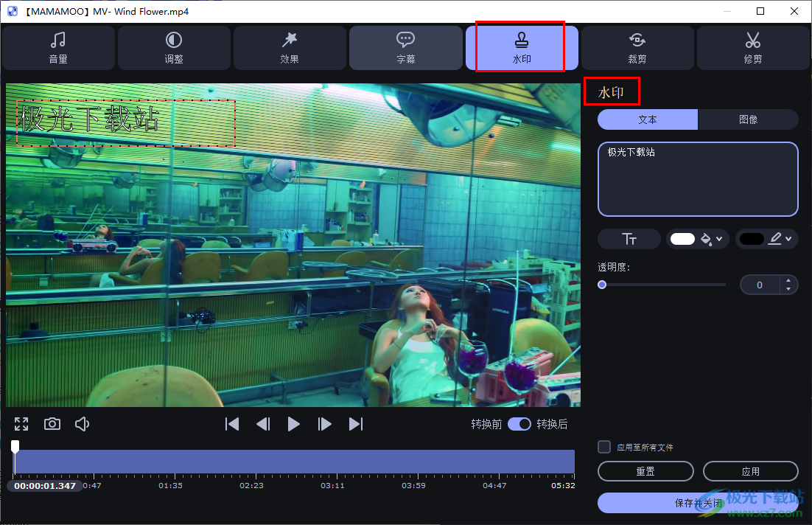The image size is (812, 525).
Task: Expand the fill color dropdown arrow
Action: click(719, 239)
